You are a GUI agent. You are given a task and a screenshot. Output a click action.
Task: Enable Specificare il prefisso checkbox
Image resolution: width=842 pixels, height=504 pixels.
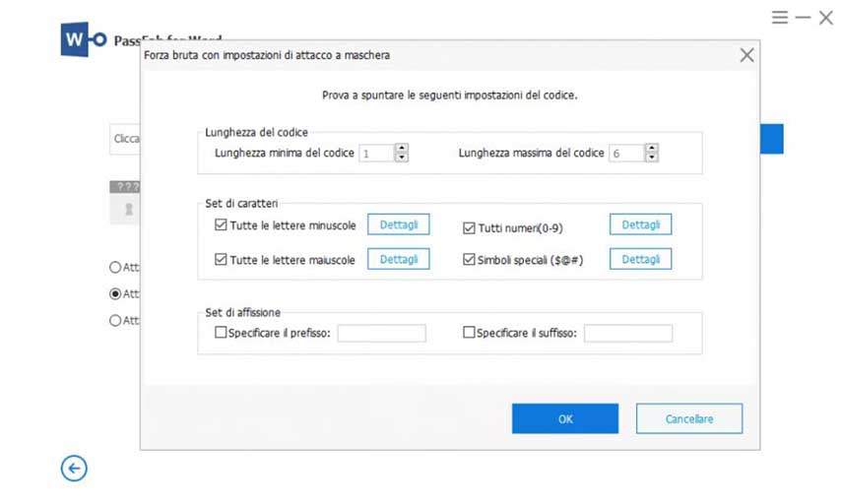tap(221, 333)
